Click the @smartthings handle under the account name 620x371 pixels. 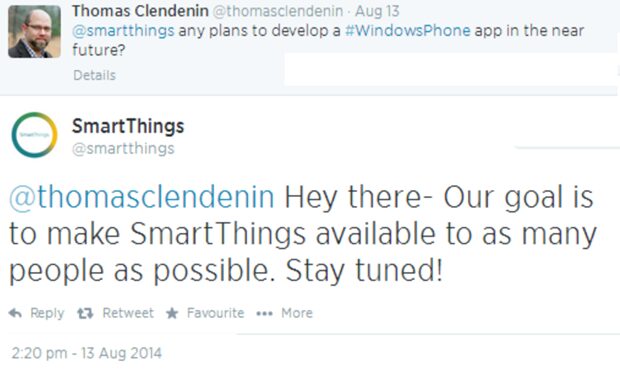click(x=123, y=149)
